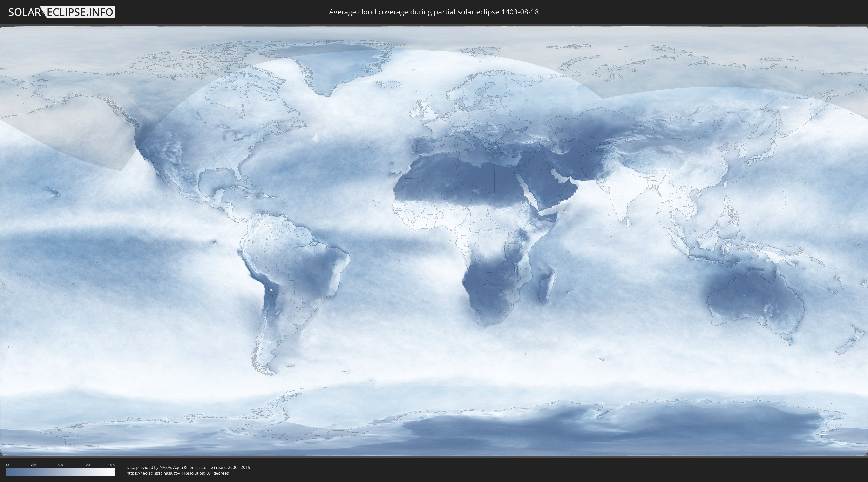Click the 25% label on the legend

[x=33, y=465]
